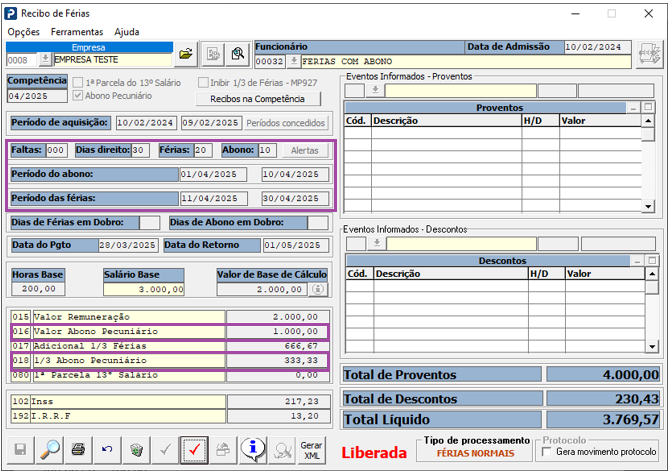Screen dimensions: 671x474
Task: Expand the Empresa code dropdown arrow
Action: tap(45, 59)
